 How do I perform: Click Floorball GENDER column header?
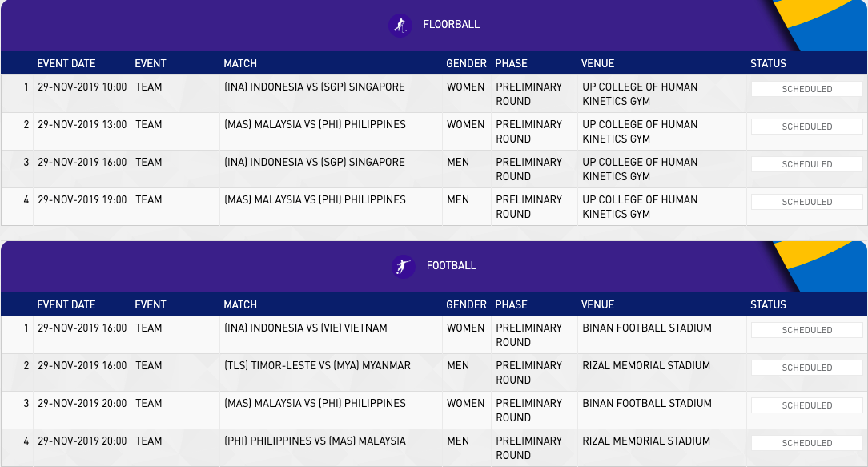coord(466,64)
